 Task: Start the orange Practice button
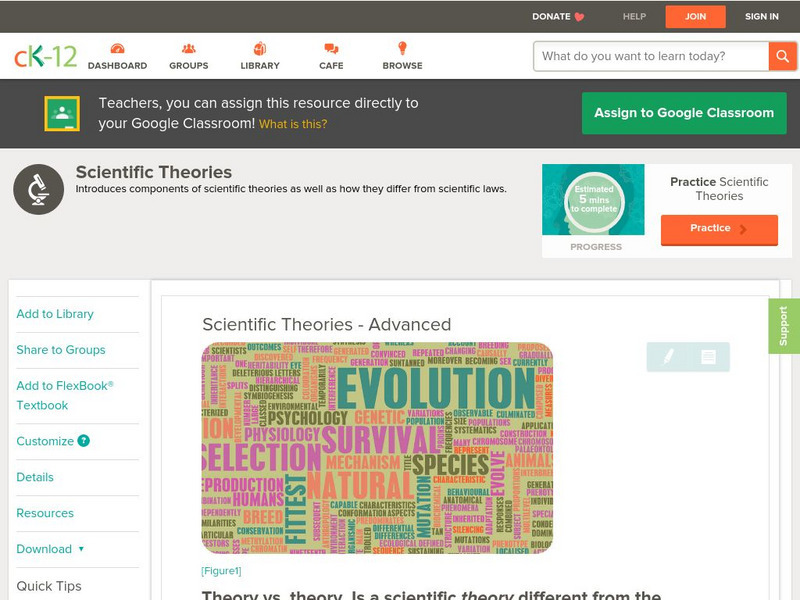coord(718,229)
